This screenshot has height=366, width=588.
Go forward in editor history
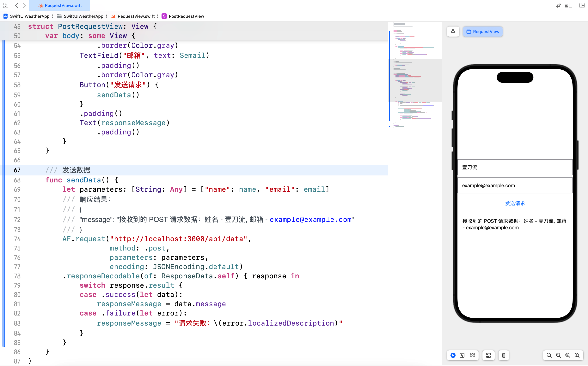pyautogui.click(x=24, y=5)
